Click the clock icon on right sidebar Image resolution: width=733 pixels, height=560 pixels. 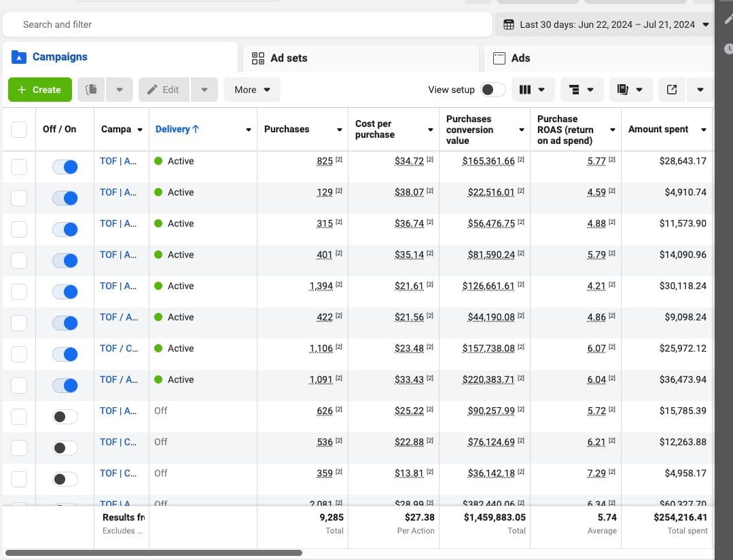point(728,48)
